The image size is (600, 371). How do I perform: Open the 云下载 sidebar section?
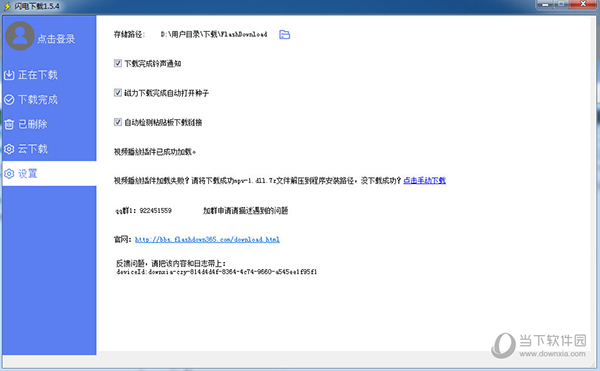[49, 149]
